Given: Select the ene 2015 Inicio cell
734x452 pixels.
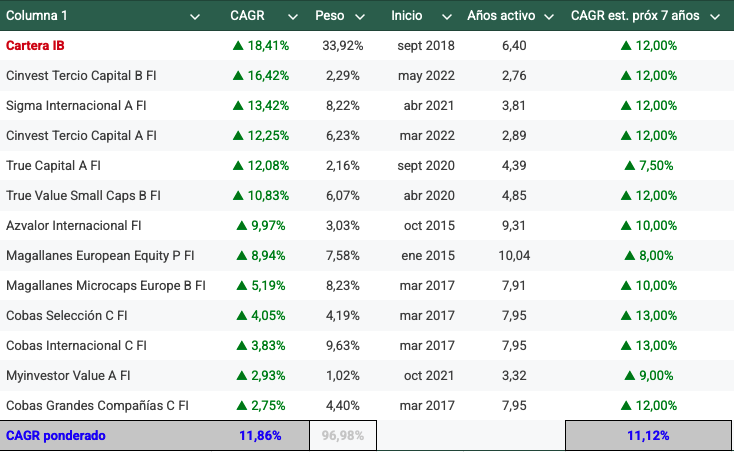Looking at the screenshot, I should coord(427,255).
